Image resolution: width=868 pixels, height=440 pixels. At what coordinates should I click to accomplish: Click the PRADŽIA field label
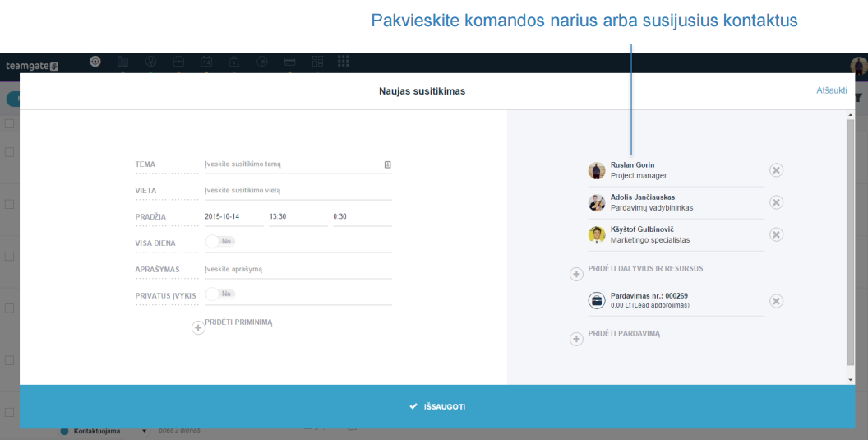[x=150, y=216]
